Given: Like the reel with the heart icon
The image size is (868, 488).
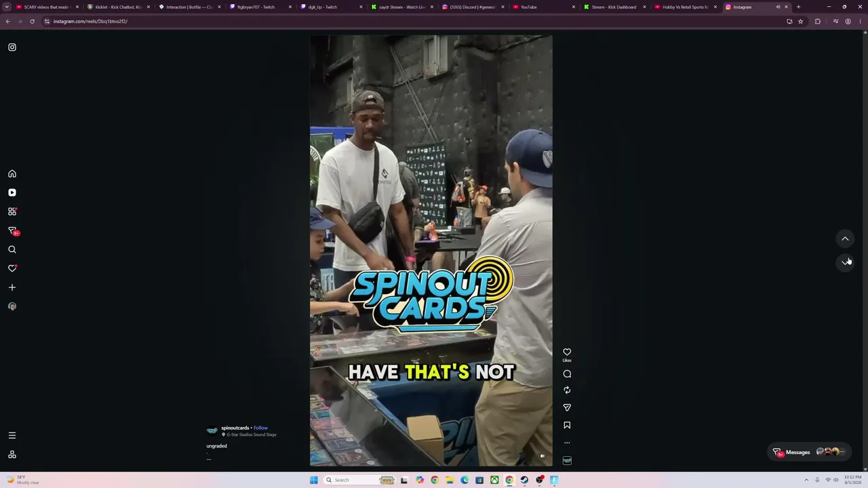Looking at the screenshot, I should (x=567, y=352).
